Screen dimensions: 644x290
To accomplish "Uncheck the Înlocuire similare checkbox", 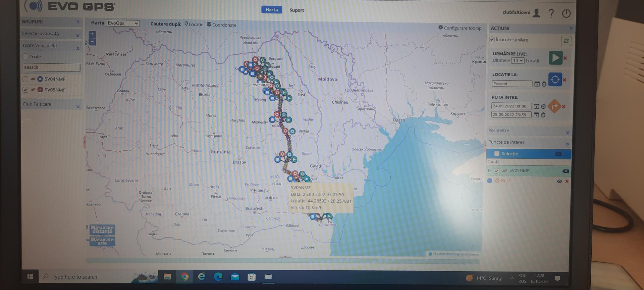I will 492,40.
